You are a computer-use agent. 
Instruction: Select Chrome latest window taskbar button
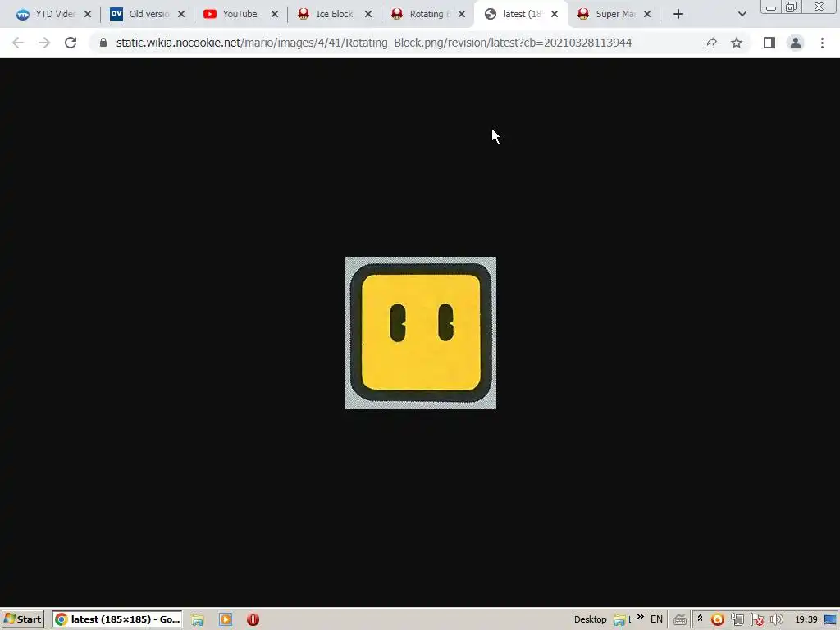117,619
